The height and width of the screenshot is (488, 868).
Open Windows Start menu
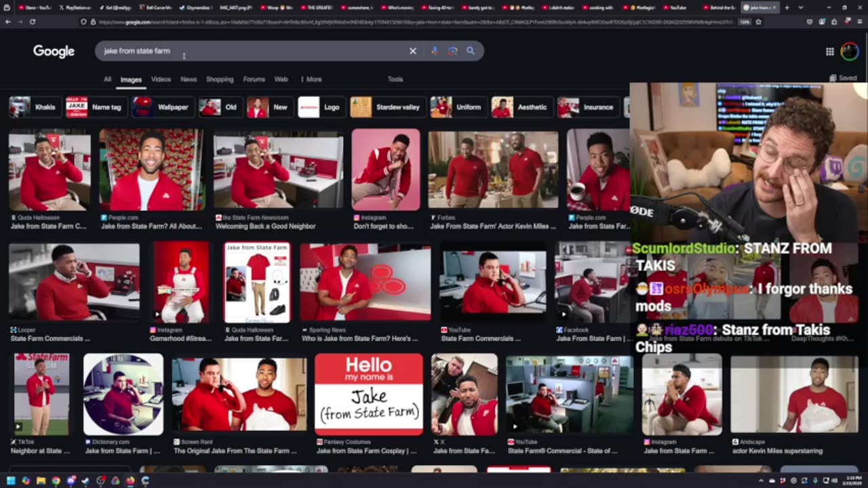tap(11, 481)
